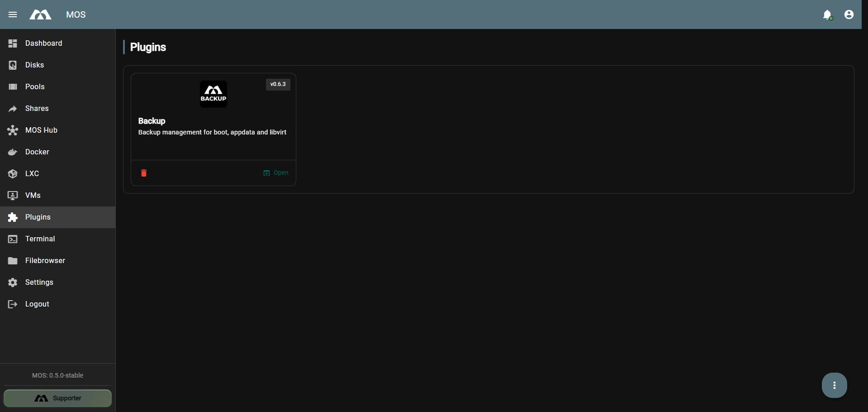Click the 'MOS: 0.5.0-stable' version text
The height and width of the screenshot is (412, 868).
57,375
